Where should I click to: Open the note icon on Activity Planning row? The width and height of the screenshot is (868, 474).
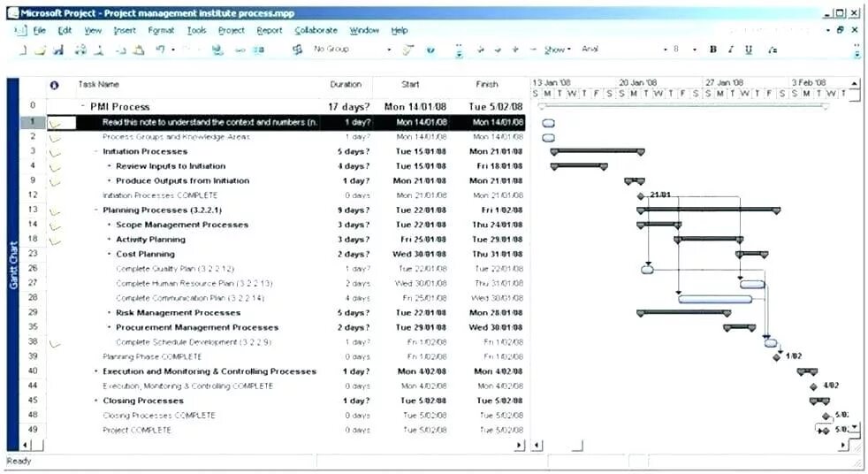point(55,241)
